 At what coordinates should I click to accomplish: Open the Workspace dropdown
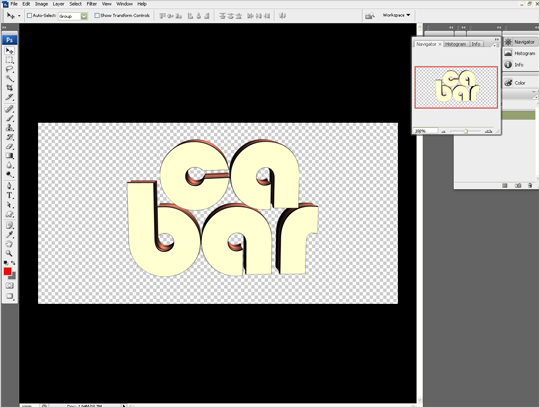396,15
